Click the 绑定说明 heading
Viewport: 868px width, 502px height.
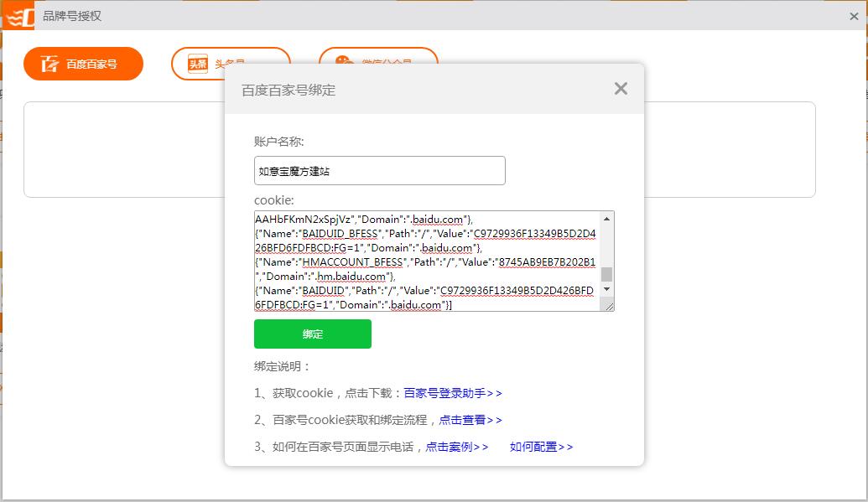click(x=282, y=366)
